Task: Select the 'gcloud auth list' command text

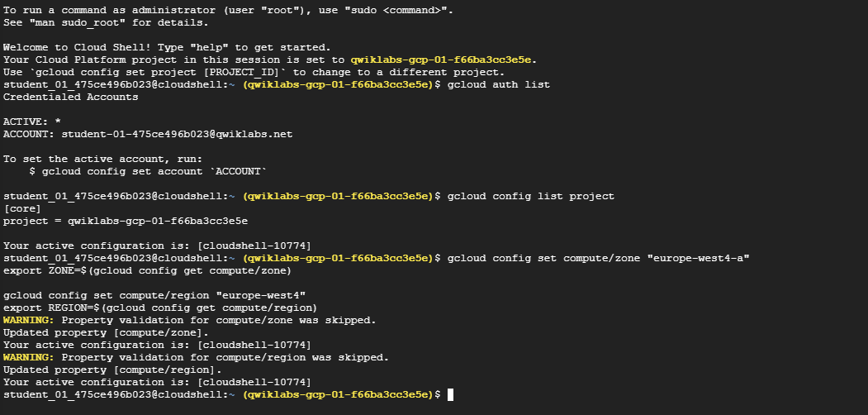Action: click(x=498, y=85)
